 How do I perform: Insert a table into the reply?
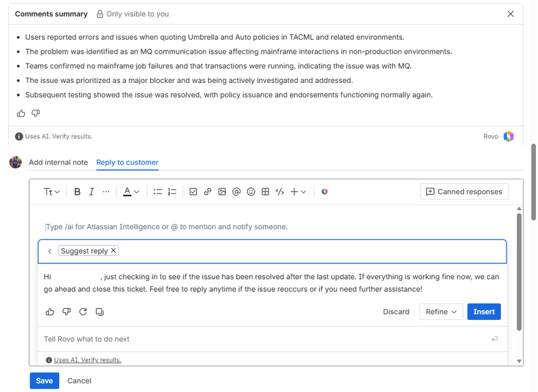pyautogui.click(x=265, y=191)
